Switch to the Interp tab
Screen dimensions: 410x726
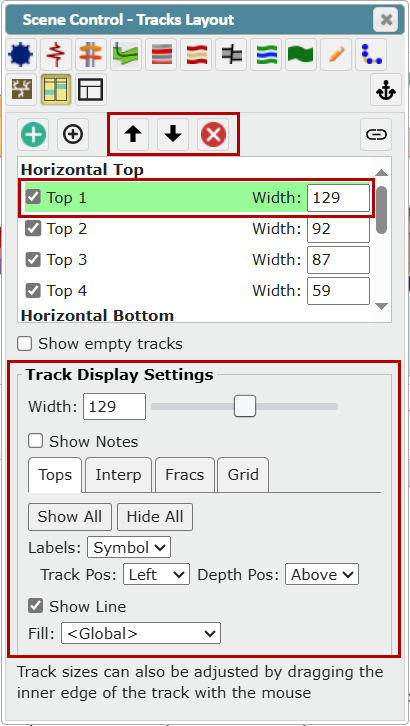pos(118,475)
